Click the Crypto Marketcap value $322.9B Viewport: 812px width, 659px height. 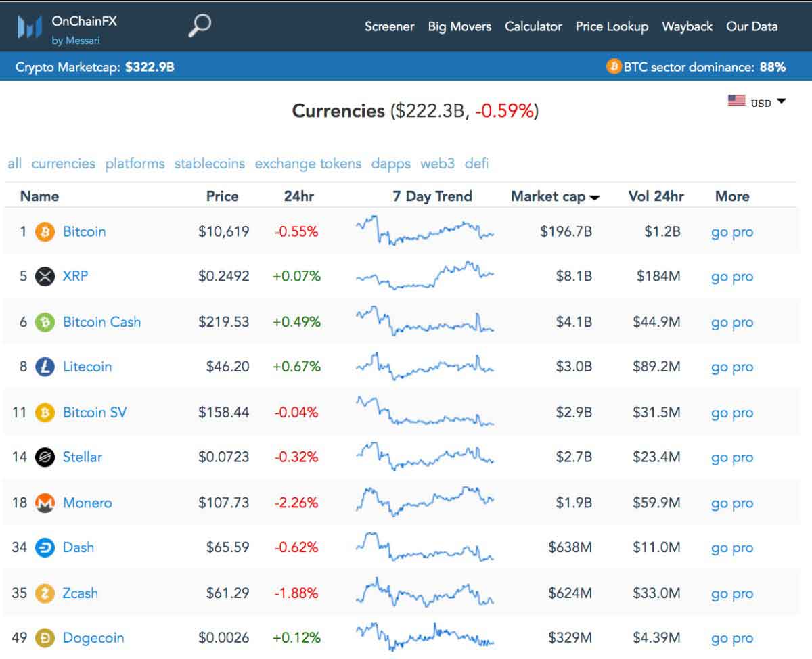tap(150, 67)
